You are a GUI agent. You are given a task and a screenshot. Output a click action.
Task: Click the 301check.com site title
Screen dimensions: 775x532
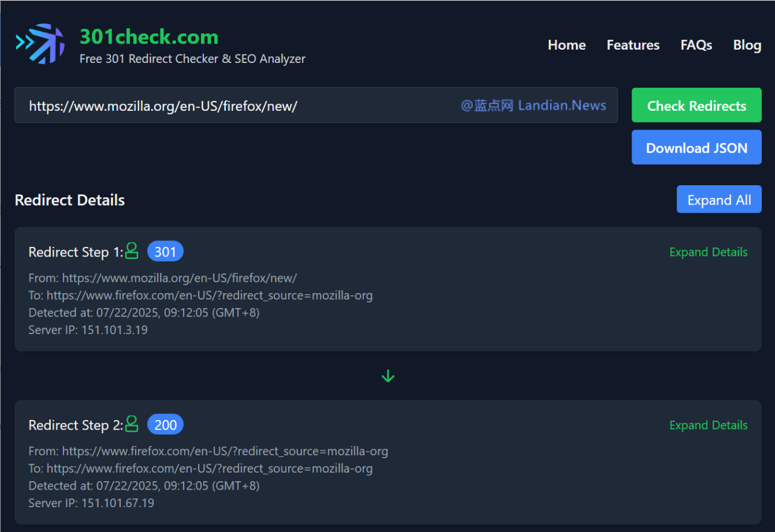click(x=149, y=36)
